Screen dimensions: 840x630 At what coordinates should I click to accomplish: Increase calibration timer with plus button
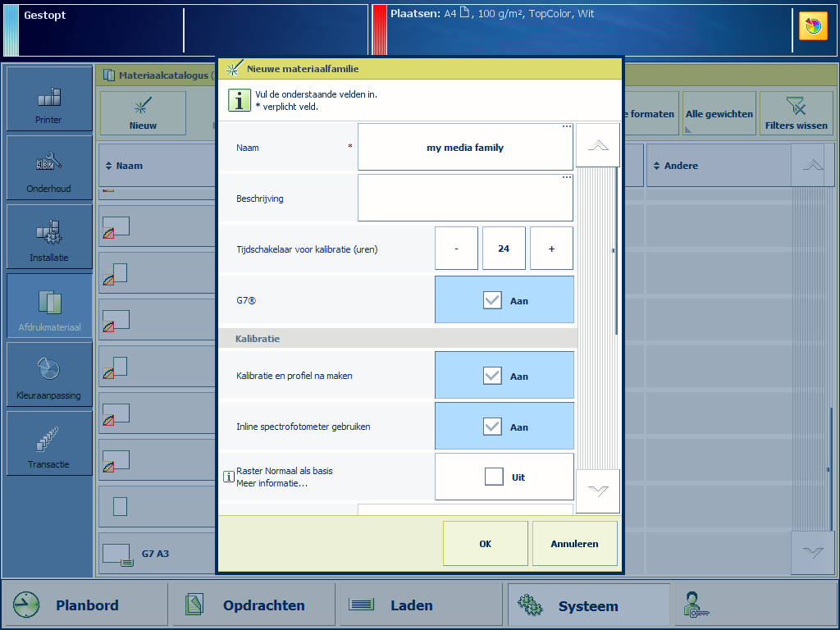551,249
